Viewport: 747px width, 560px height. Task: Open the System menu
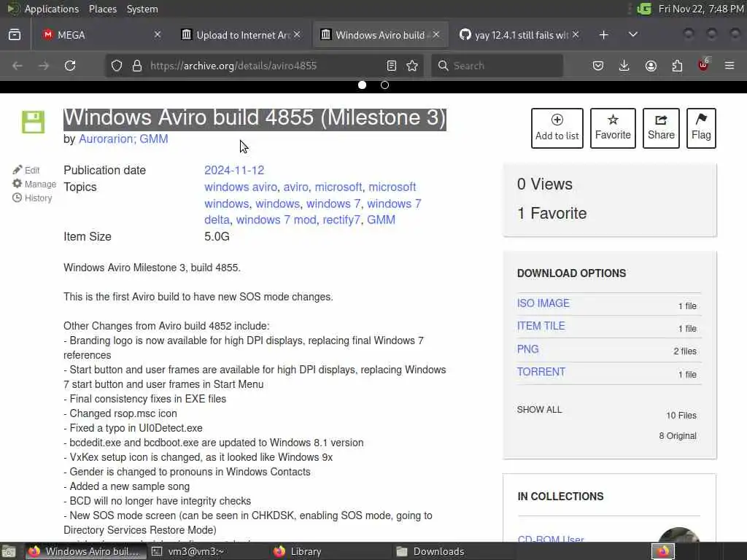point(142,9)
